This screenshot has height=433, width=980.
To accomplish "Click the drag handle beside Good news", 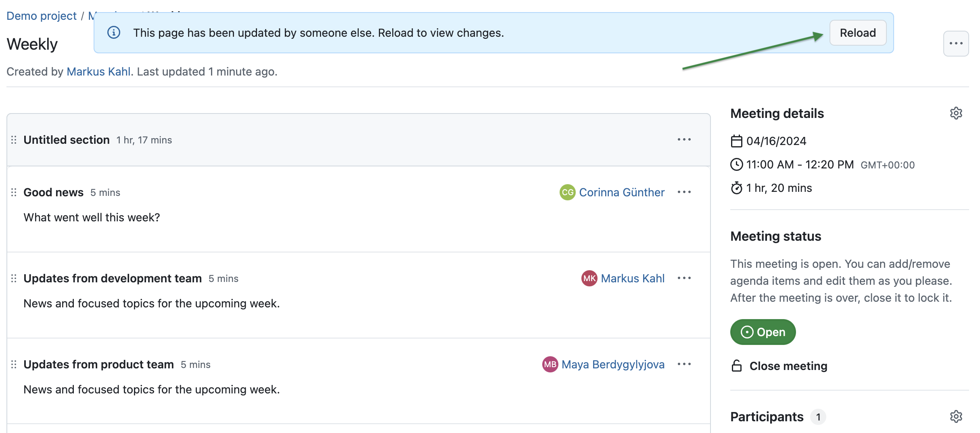I will (x=13, y=192).
